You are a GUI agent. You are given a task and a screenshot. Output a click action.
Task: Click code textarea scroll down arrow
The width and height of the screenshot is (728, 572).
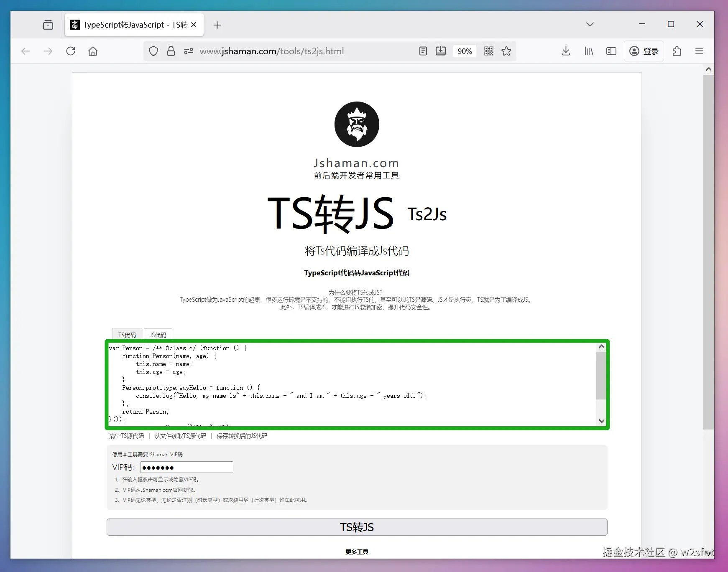[601, 421]
